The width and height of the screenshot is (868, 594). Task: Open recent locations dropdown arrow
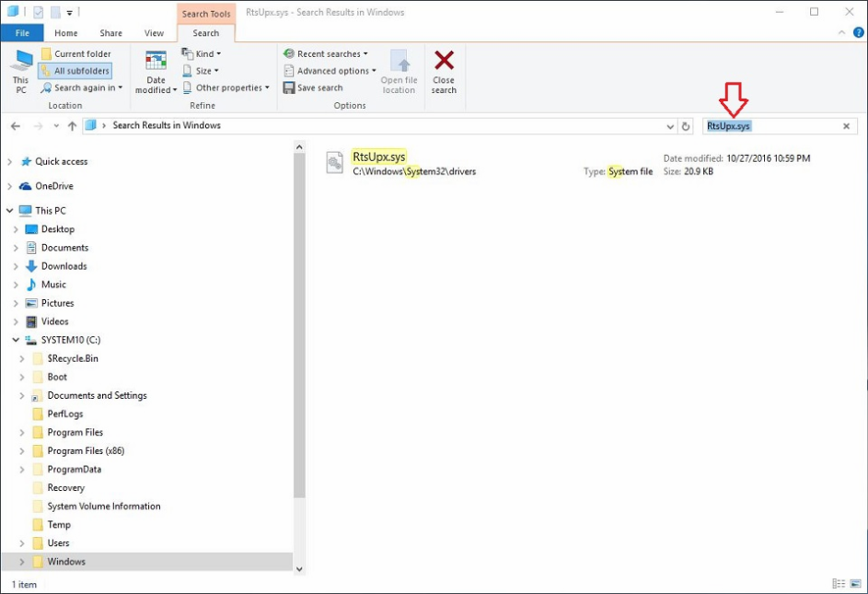coord(56,126)
